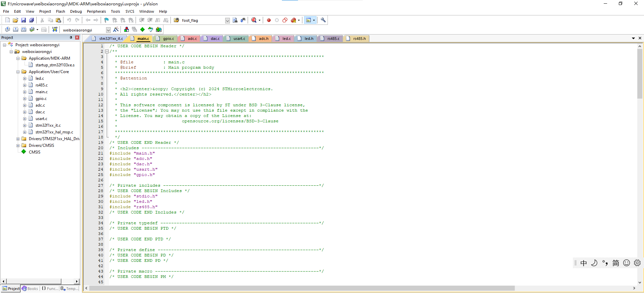
Task: Download to flash with LOAD icon
Action: point(55,30)
